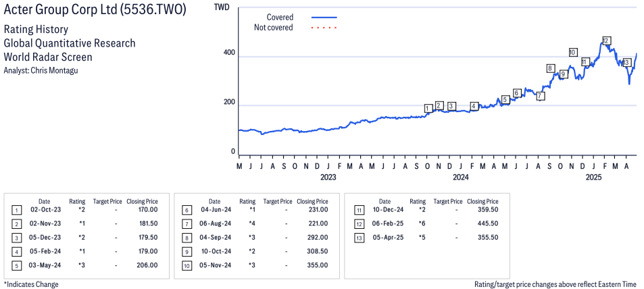Select the closing price 206.00

[x=147, y=265]
